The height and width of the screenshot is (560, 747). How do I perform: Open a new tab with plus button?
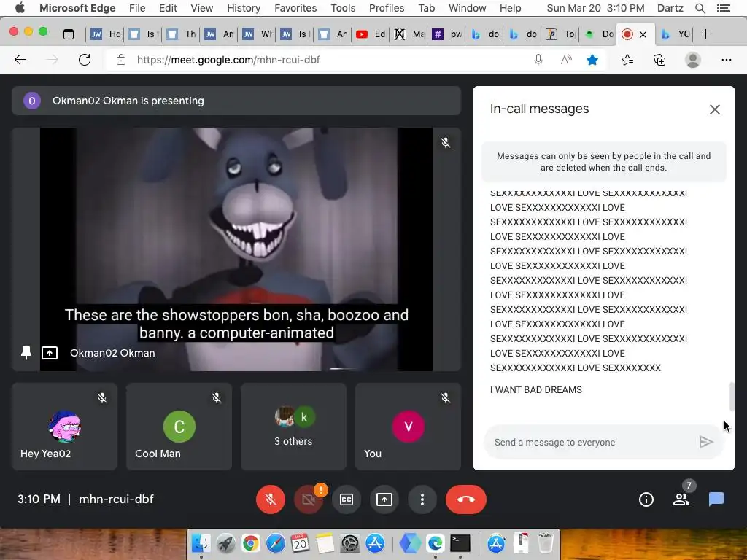705,34
